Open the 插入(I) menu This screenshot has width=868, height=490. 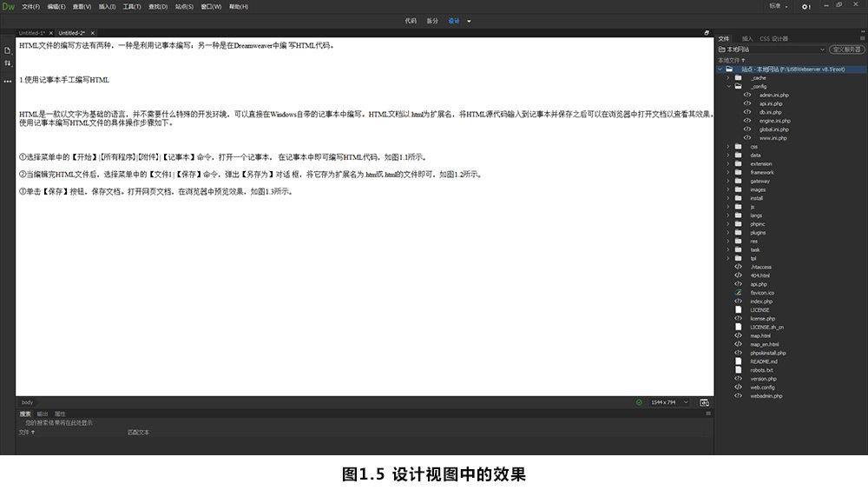(x=107, y=7)
